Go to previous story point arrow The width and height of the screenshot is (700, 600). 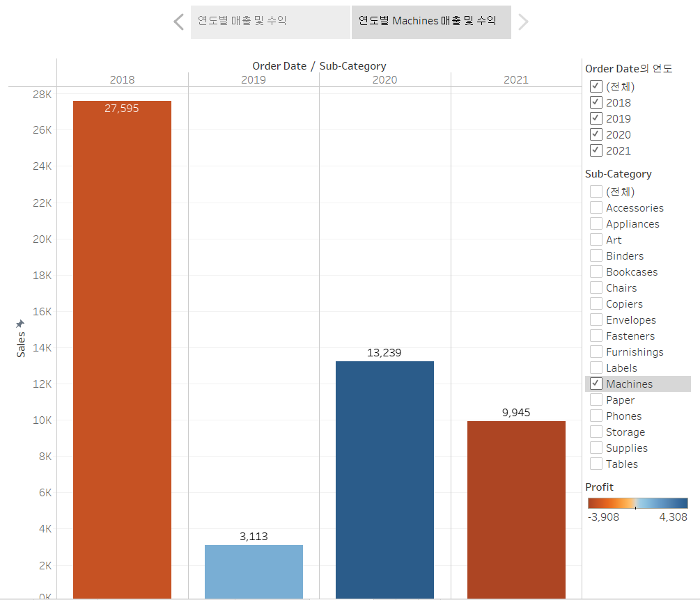click(x=178, y=22)
